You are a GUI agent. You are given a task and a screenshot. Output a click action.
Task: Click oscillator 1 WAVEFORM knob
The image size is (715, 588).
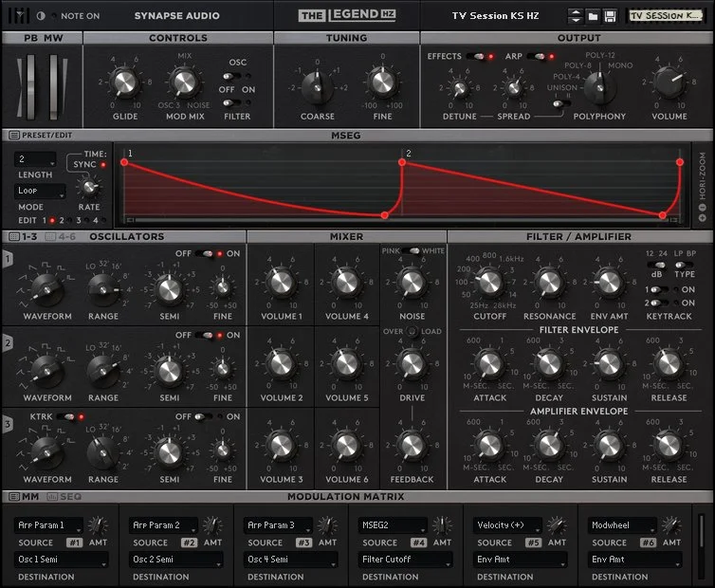point(46,290)
